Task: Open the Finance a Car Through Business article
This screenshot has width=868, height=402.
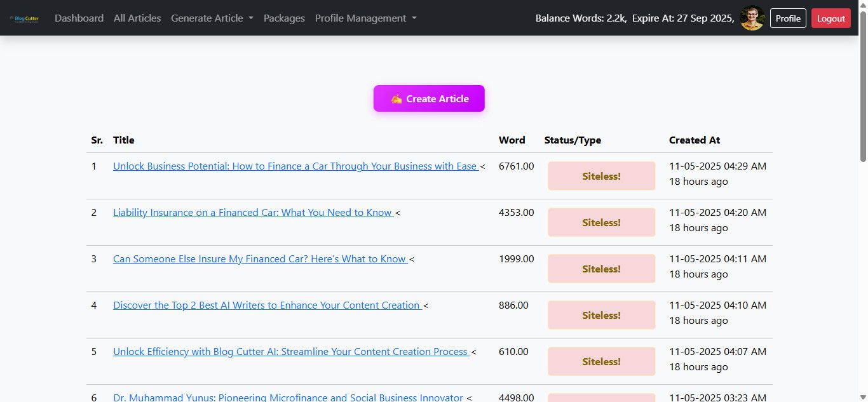Action: (295, 166)
